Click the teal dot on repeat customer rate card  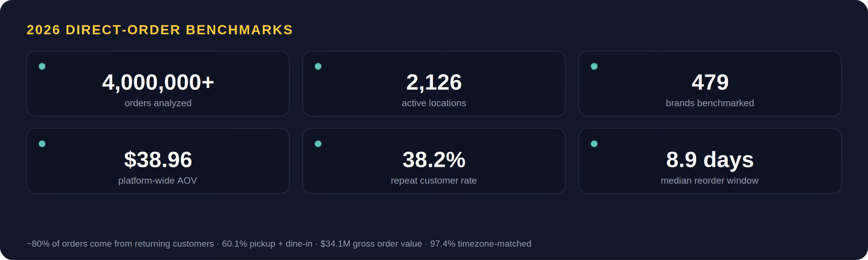click(x=318, y=144)
